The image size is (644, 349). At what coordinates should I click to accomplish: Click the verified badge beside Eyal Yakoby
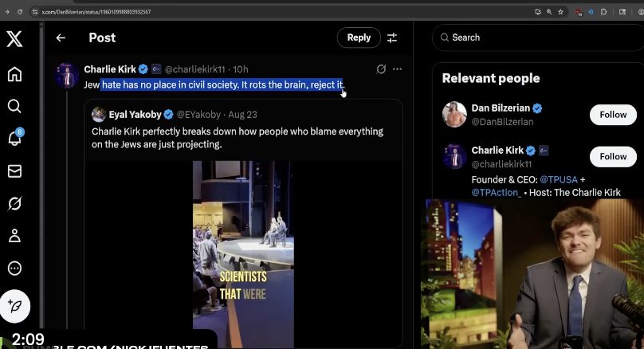[x=168, y=115]
